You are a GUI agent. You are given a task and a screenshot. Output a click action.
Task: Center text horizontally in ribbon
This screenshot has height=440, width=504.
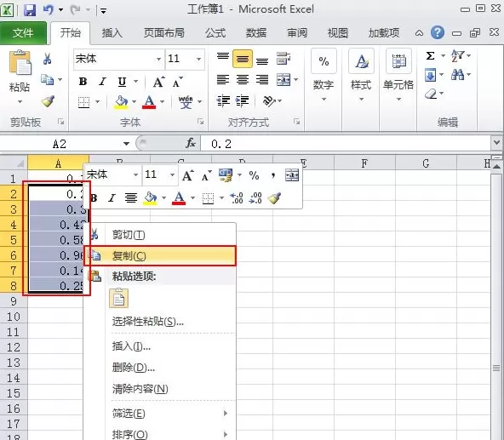click(243, 79)
